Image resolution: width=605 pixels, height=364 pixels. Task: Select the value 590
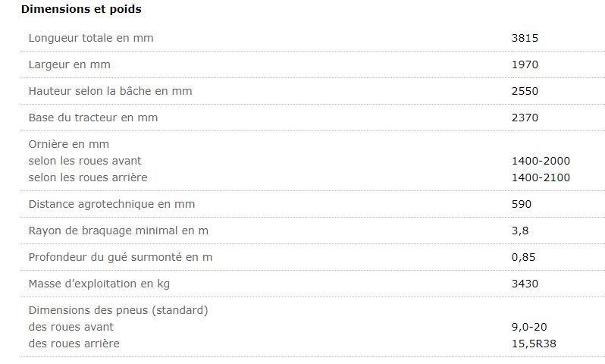(x=522, y=204)
